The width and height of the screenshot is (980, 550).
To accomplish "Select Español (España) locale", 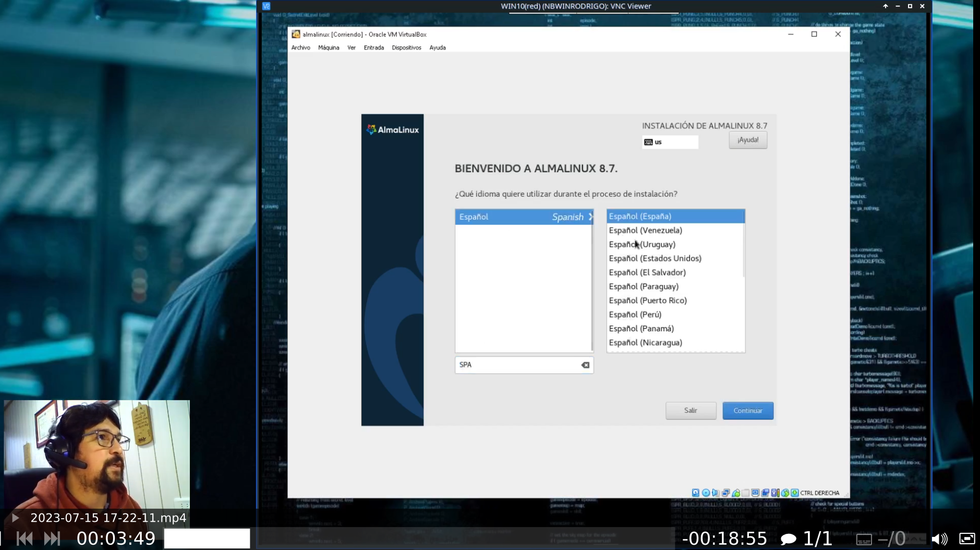I will click(x=675, y=216).
